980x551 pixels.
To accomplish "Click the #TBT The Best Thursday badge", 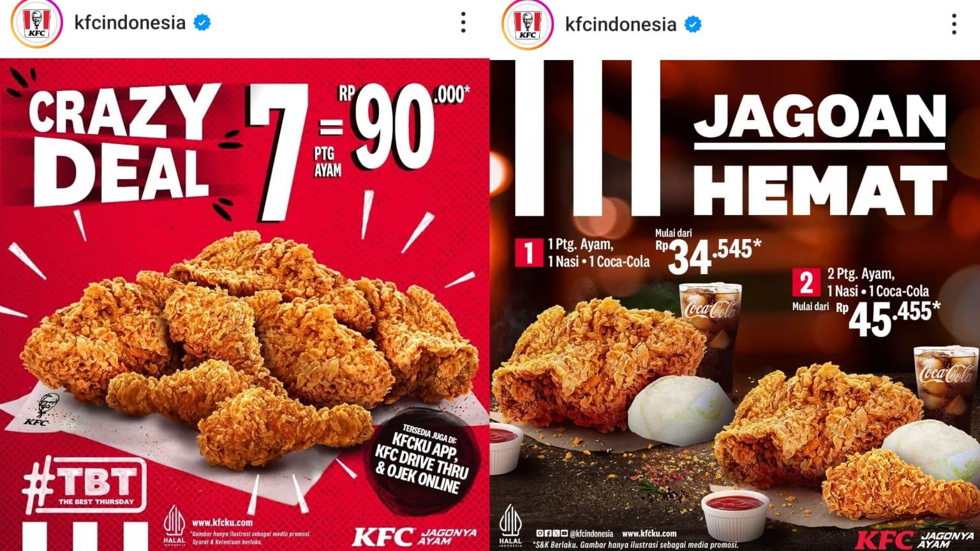I will 85,485.
